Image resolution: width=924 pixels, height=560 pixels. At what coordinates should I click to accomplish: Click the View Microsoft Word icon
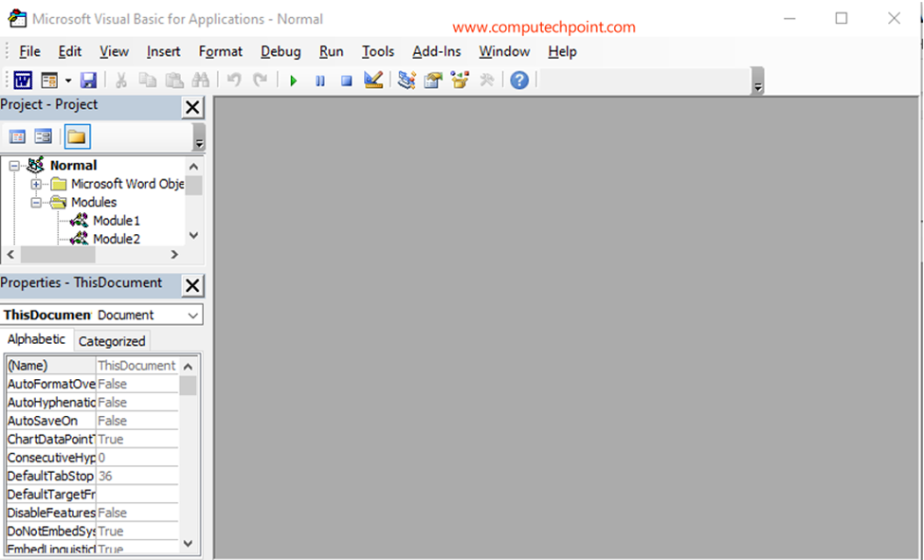point(23,80)
